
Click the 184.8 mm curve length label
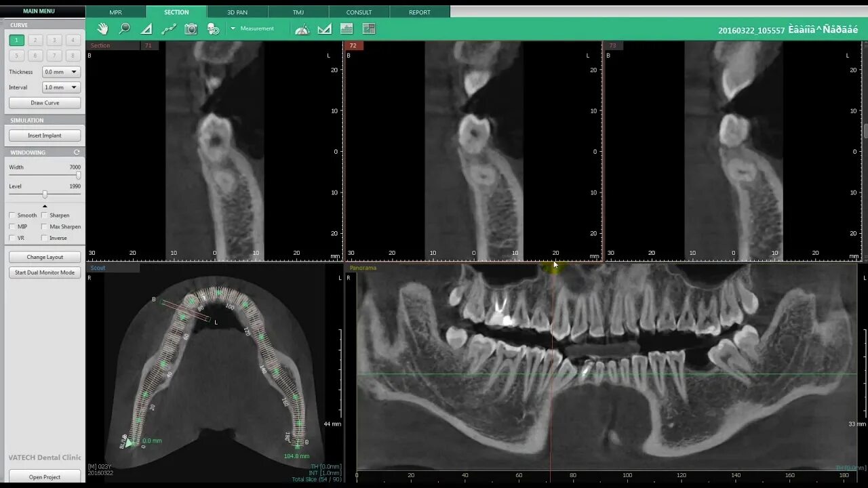[x=296, y=456]
